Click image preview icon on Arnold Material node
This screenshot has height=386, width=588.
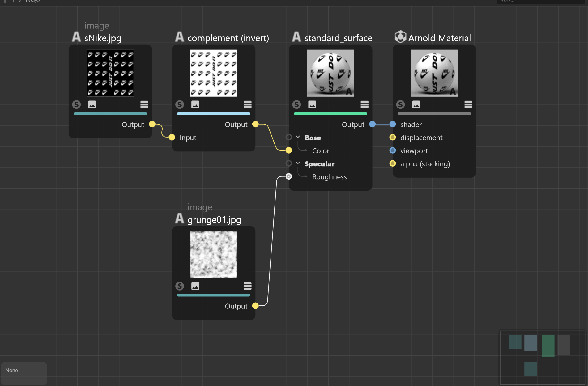pyautogui.click(x=416, y=104)
